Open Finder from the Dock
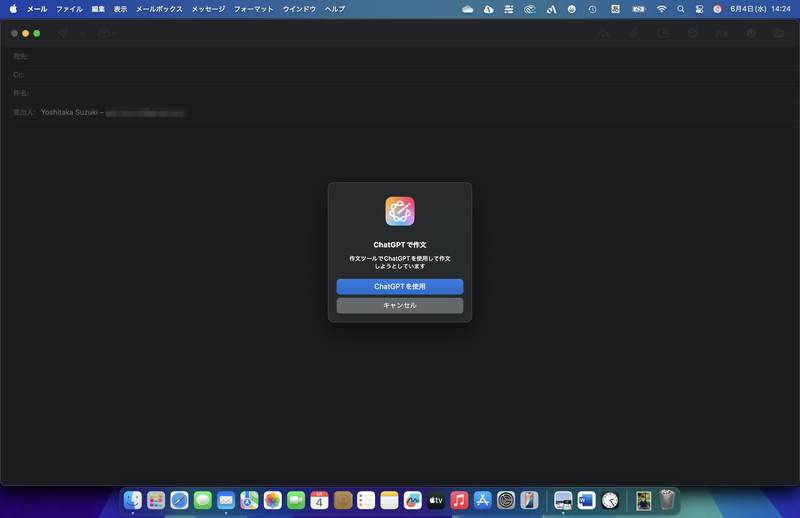The height and width of the screenshot is (518, 800). click(x=133, y=500)
